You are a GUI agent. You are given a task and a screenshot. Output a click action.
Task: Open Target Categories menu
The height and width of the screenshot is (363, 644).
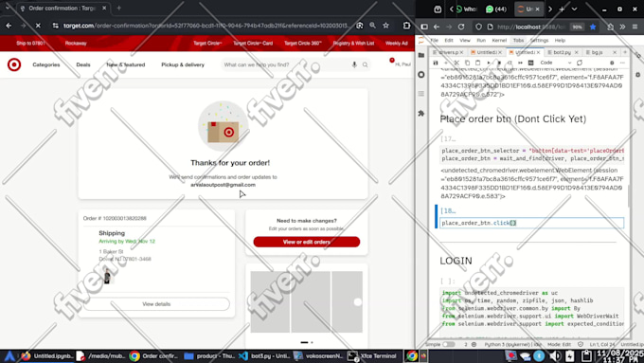(x=46, y=64)
